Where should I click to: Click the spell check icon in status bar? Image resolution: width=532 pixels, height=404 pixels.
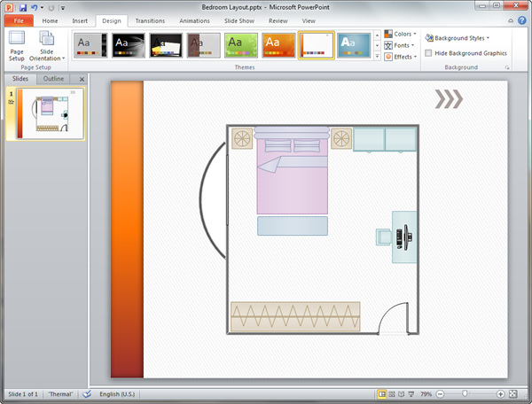point(87,393)
